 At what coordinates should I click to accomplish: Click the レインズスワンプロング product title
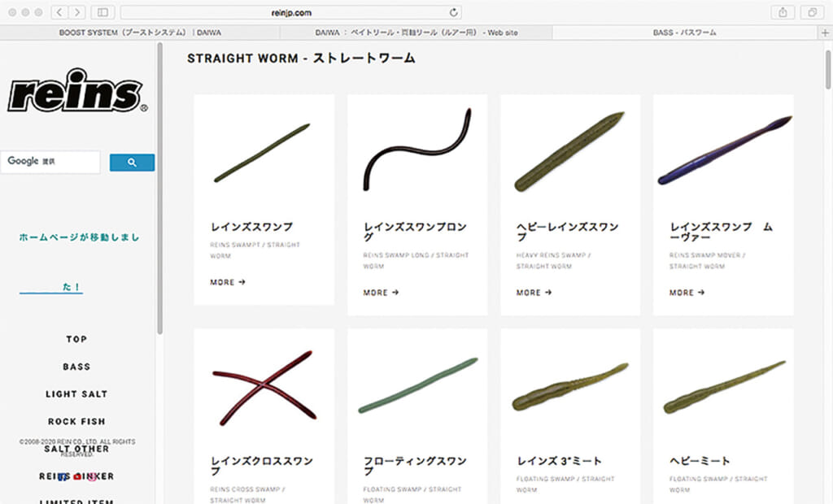coord(415,232)
